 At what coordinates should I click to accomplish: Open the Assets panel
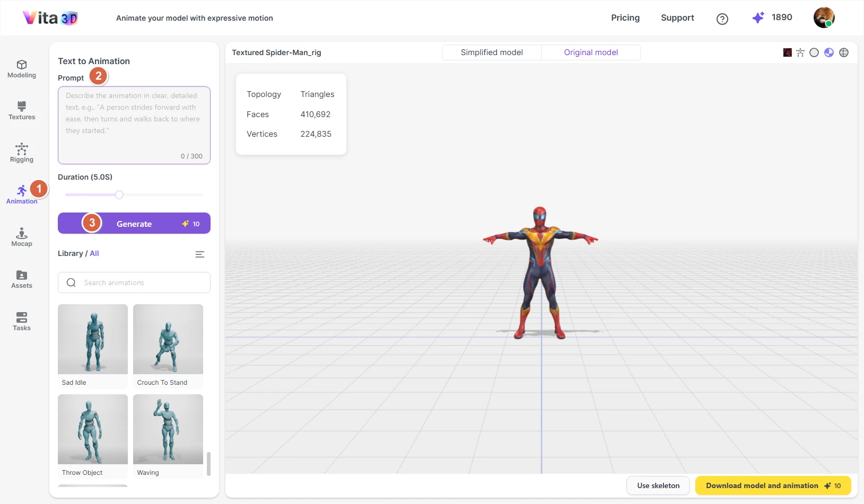[21, 279]
